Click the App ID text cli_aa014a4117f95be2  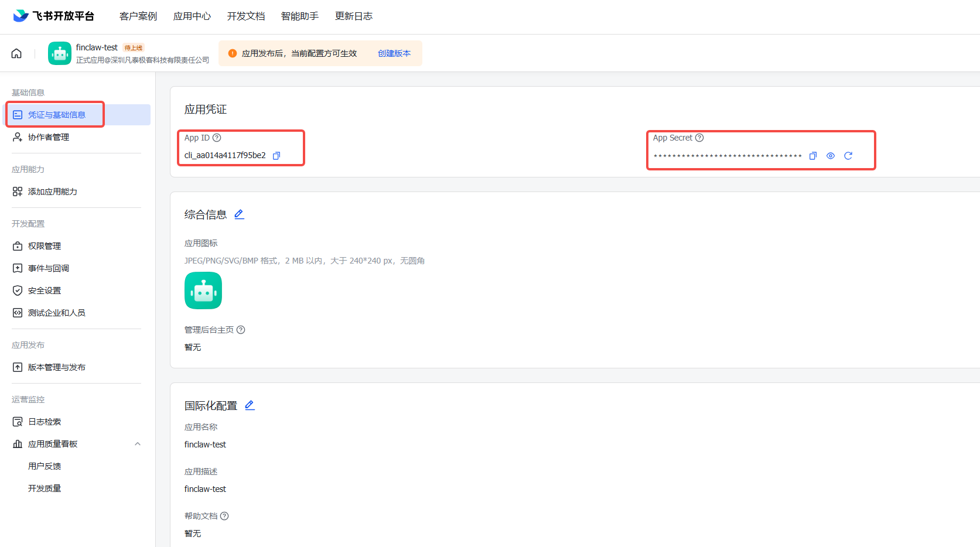(x=225, y=155)
